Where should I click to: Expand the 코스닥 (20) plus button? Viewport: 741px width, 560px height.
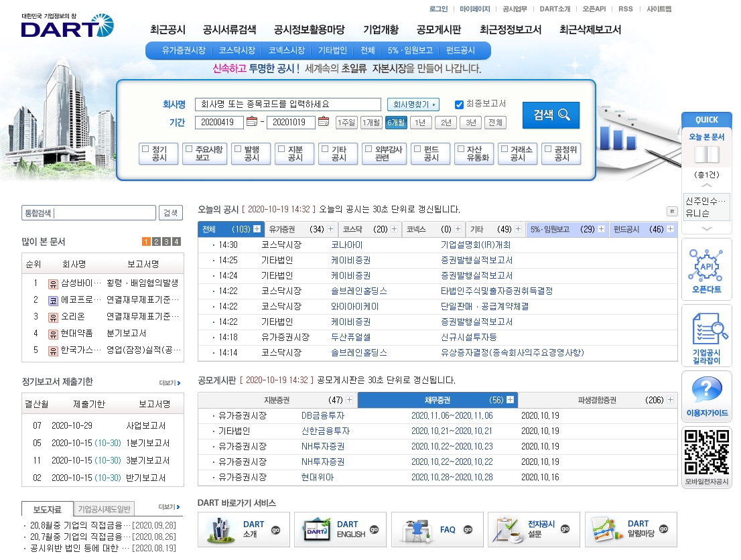(x=394, y=228)
